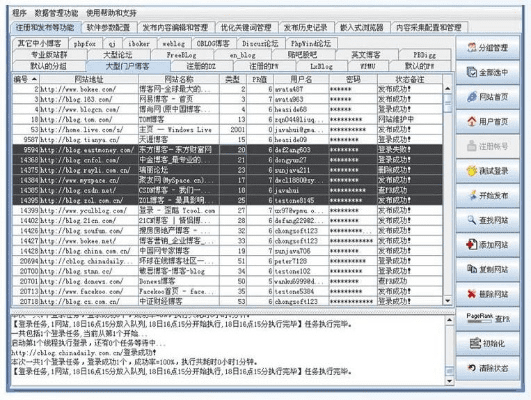Open the 程序 menu
The width and height of the screenshot is (531, 400).
[x=19, y=13]
